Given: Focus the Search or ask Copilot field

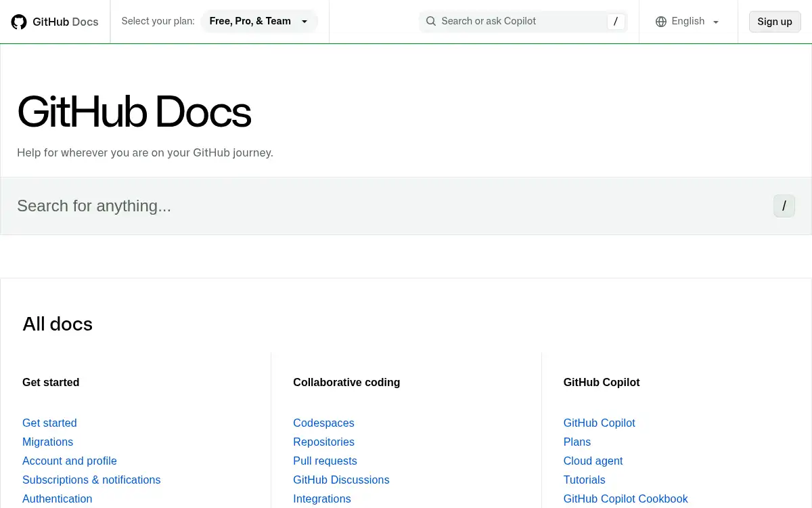Looking at the screenshot, I should pyautogui.click(x=524, y=21).
